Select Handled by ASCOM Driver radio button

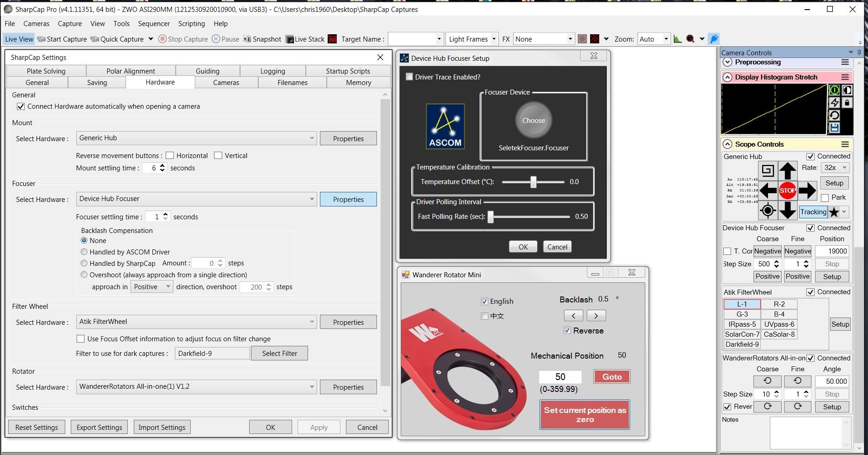coord(84,252)
